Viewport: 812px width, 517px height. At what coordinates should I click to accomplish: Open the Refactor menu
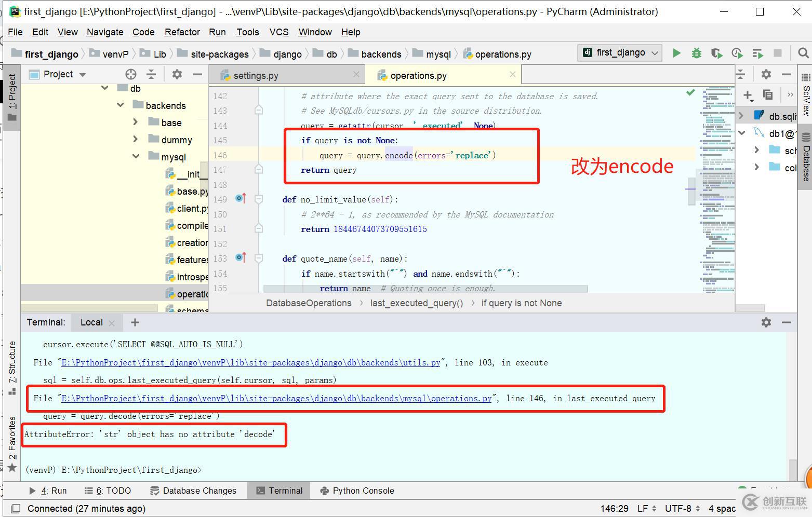[182, 32]
